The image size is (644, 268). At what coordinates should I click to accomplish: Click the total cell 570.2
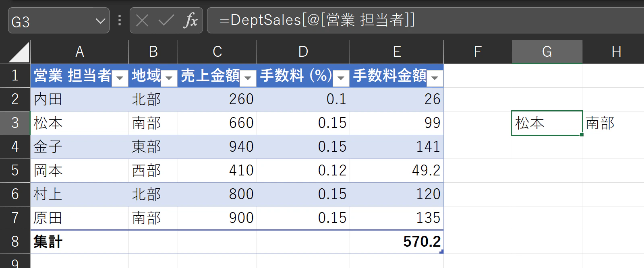(x=397, y=242)
